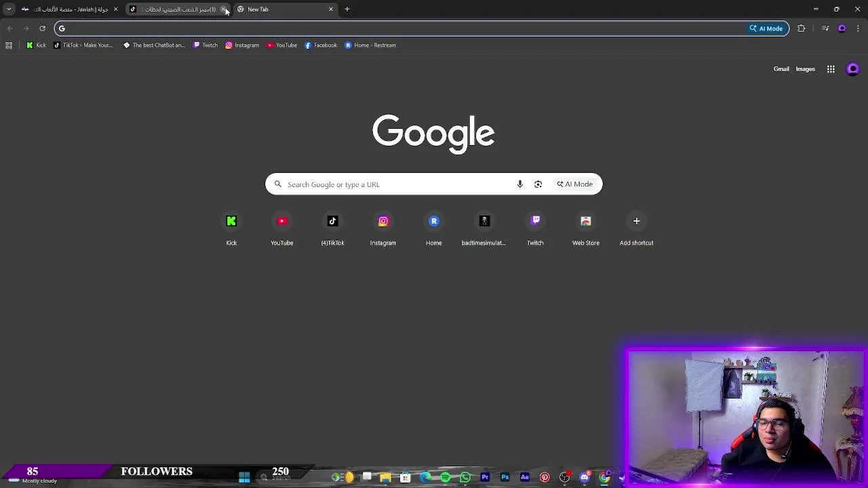
Task: Click the Google logo
Action: click(x=433, y=134)
